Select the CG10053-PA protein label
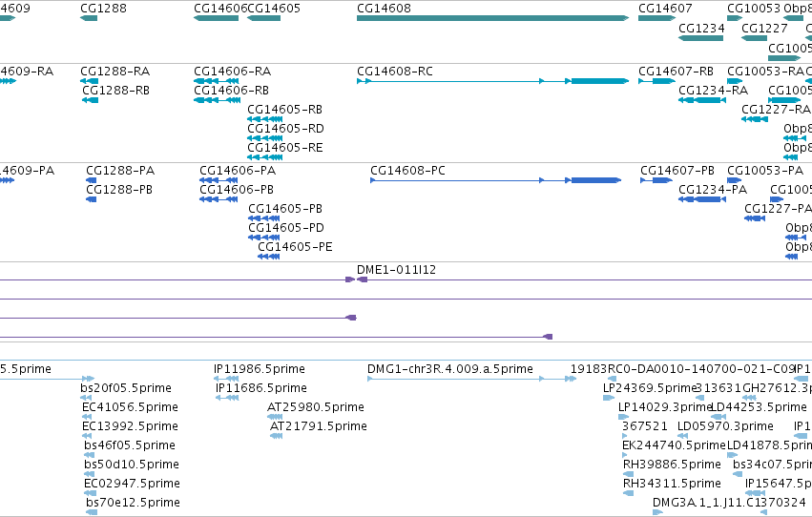The height and width of the screenshot is (517, 812). pyautogui.click(x=765, y=171)
